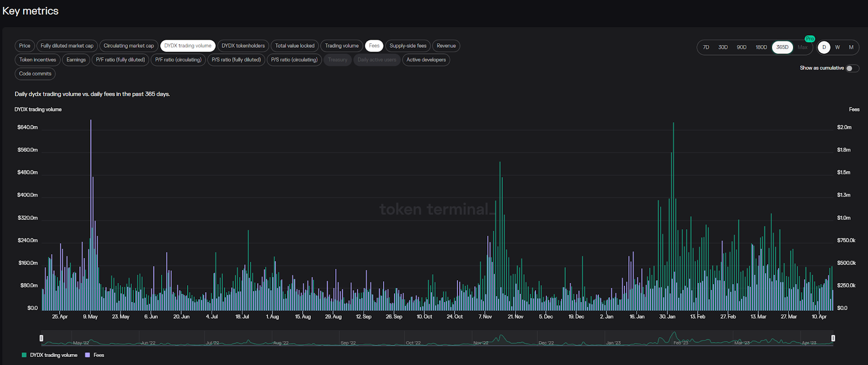Image resolution: width=868 pixels, height=365 pixels.
Task: Select the Code commits chip
Action: [x=35, y=74]
